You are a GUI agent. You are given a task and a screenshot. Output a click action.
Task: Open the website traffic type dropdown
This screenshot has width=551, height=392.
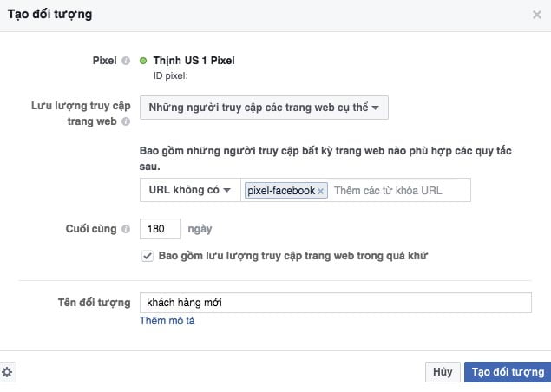pos(264,108)
